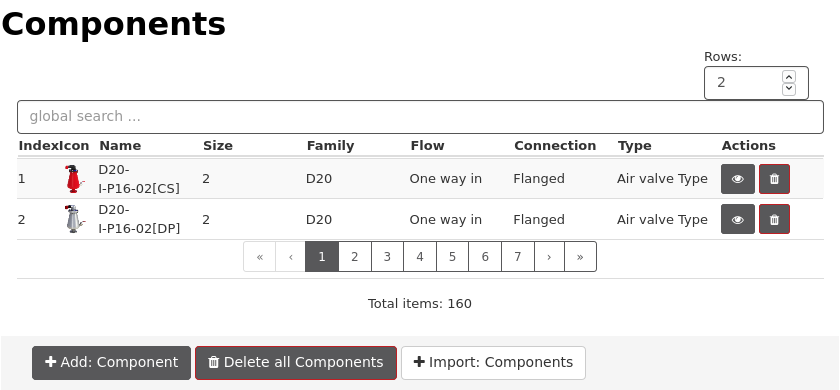Screen dimensions: 840x390
Task: Click red air valve icon thumbnail
Action: 73,179
